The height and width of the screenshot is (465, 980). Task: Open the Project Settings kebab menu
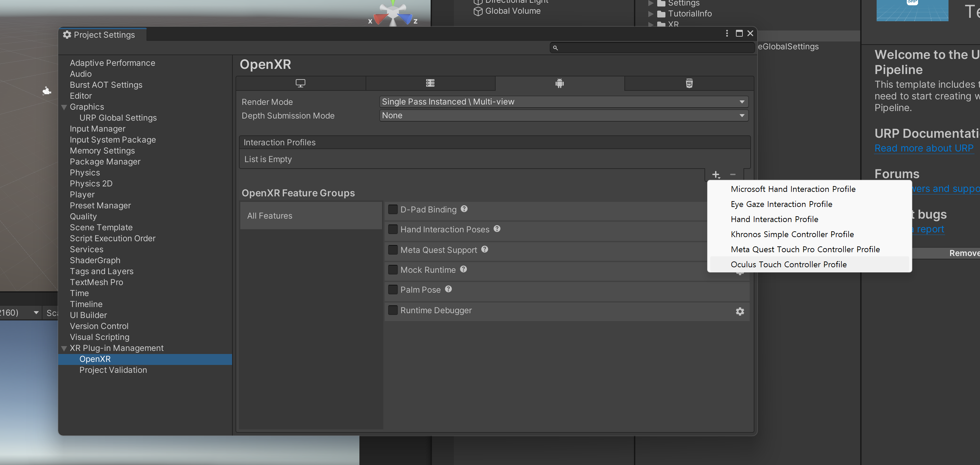tap(727, 34)
